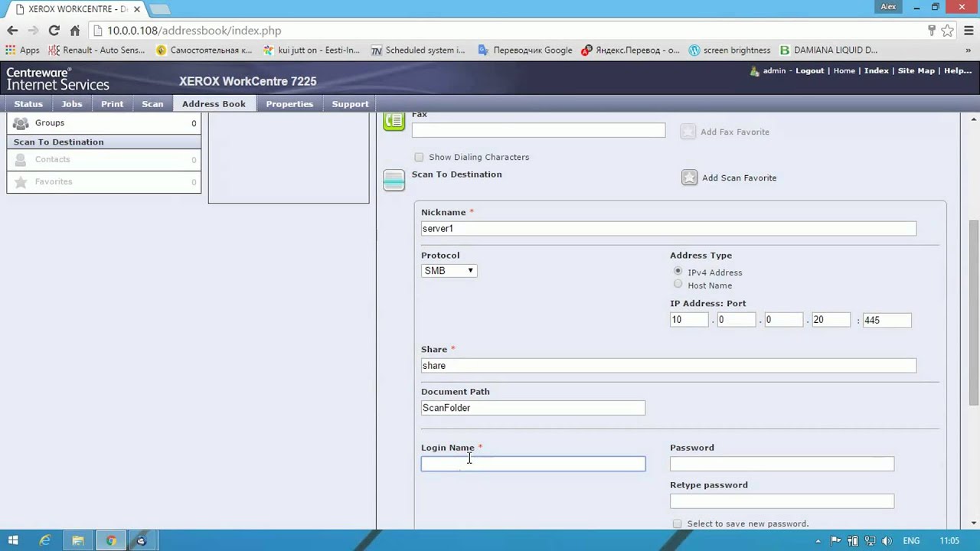Open File Explorer from the taskbar
Viewport: 980px width, 551px height.
coord(77,540)
